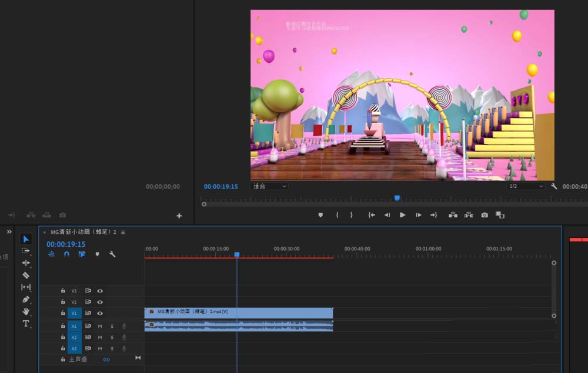Viewport: 588px width, 373px height.
Task: Select the Type tool
Action: point(25,324)
